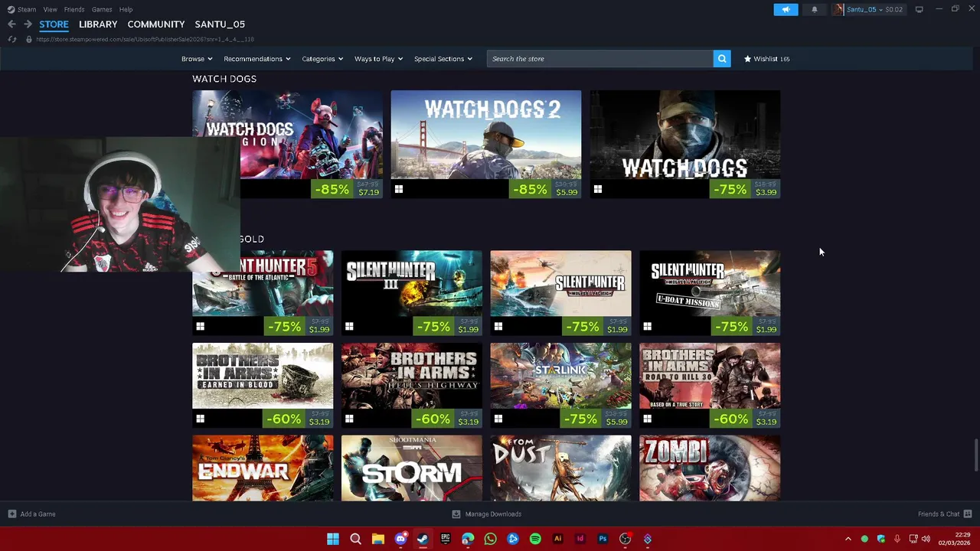The image size is (980, 551).
Task: Open the Zombi game card
Action: (710, 468)
